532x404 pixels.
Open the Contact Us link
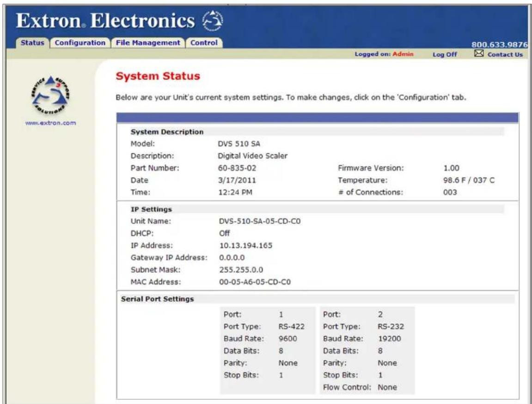(x=505, y=54)
